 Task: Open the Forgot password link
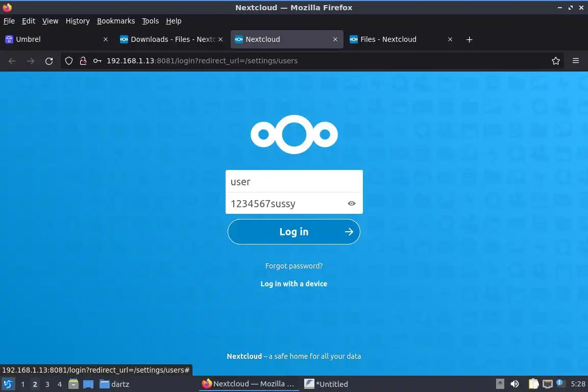click(293, 266)
